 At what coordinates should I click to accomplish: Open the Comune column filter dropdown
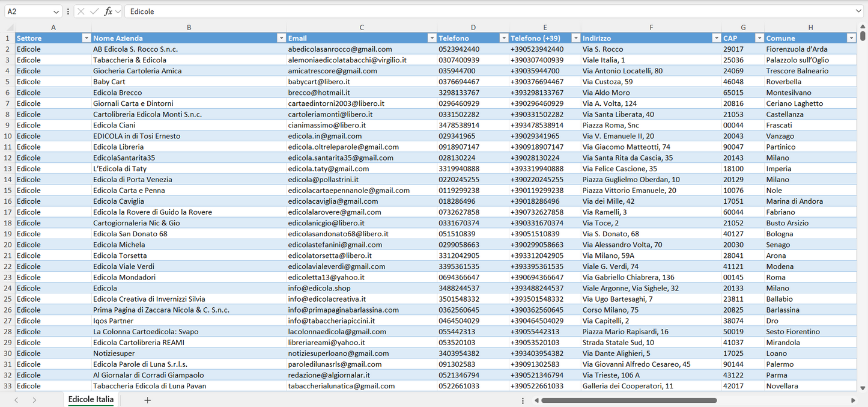851,38
